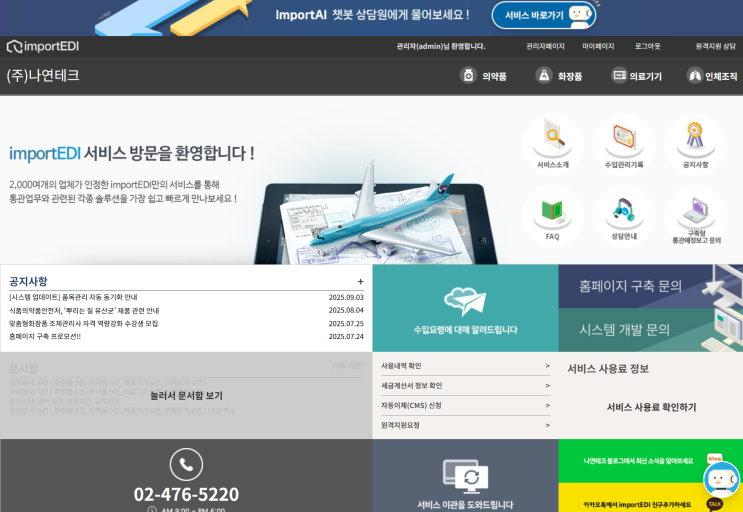Viewport: 743px width, 512px height.
Task: Click 로그아웃 in top menu
Action: (x=647, y=46)
